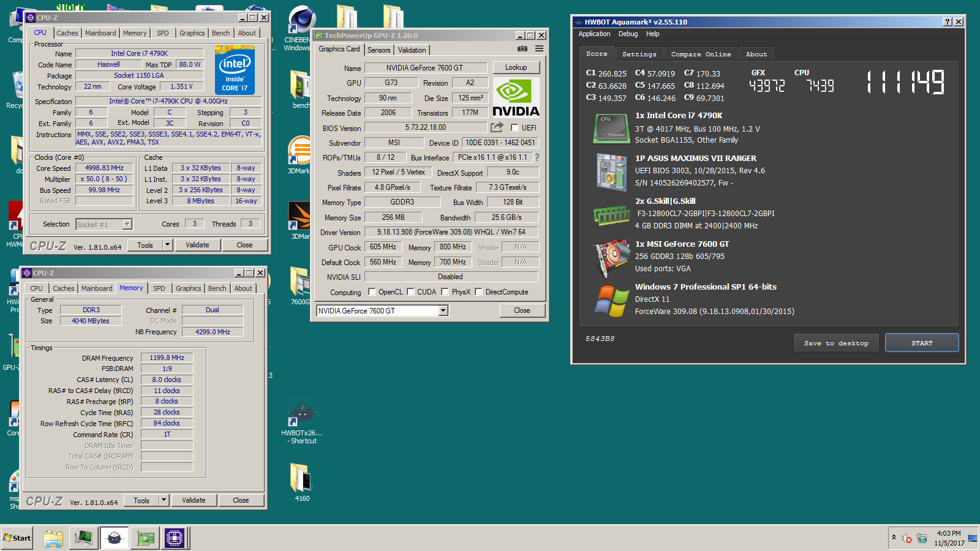Click the Lookup button in GPU-Z
980x551 pixels.
click(516, 67)
